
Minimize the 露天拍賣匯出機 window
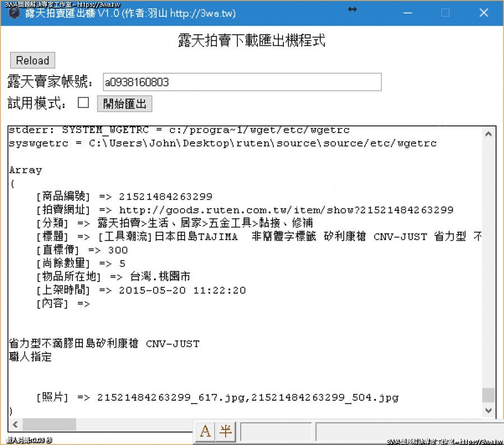tap(406, 13)
